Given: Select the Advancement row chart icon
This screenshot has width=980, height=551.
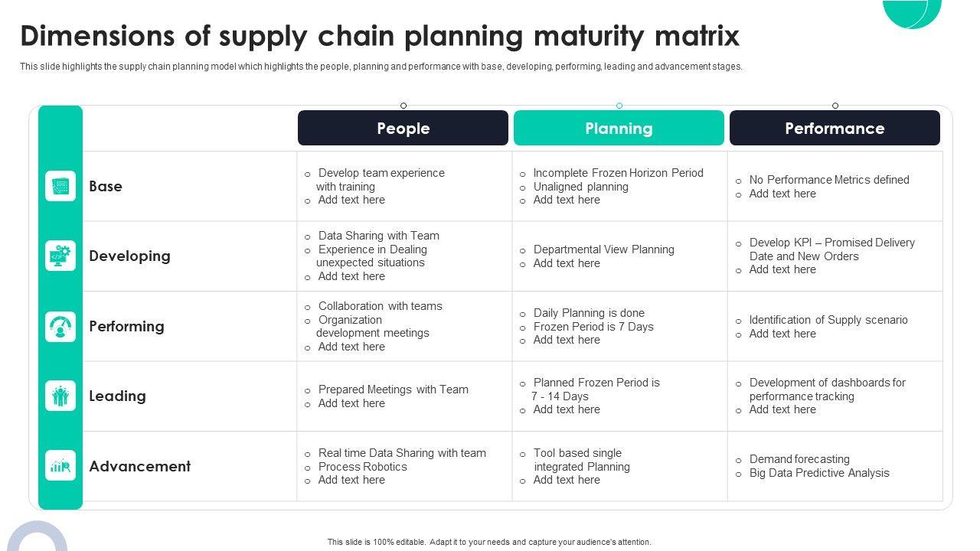Looking at the screenshot, I should click(60, 465).
